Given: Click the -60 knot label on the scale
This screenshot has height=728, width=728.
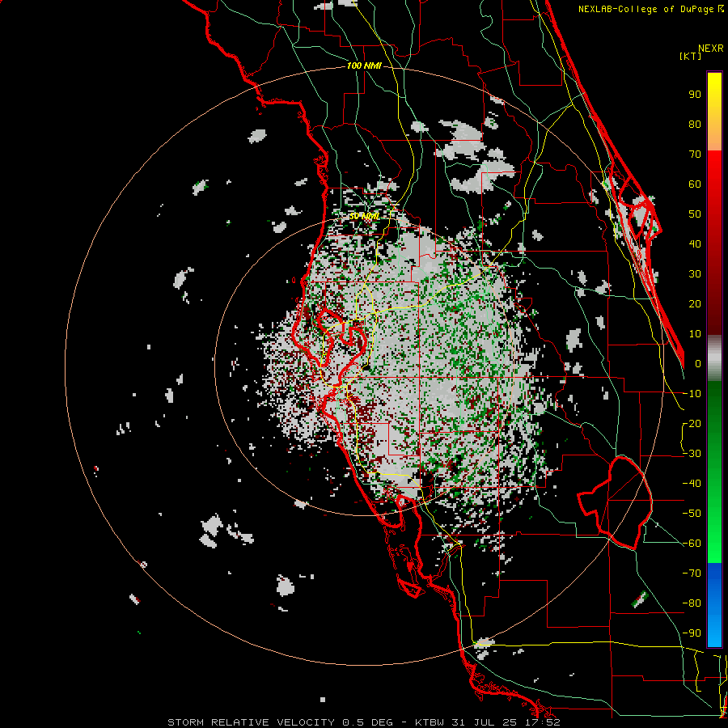Looking at the screenshot, I should pyautogui.click(x=692, y=544).
